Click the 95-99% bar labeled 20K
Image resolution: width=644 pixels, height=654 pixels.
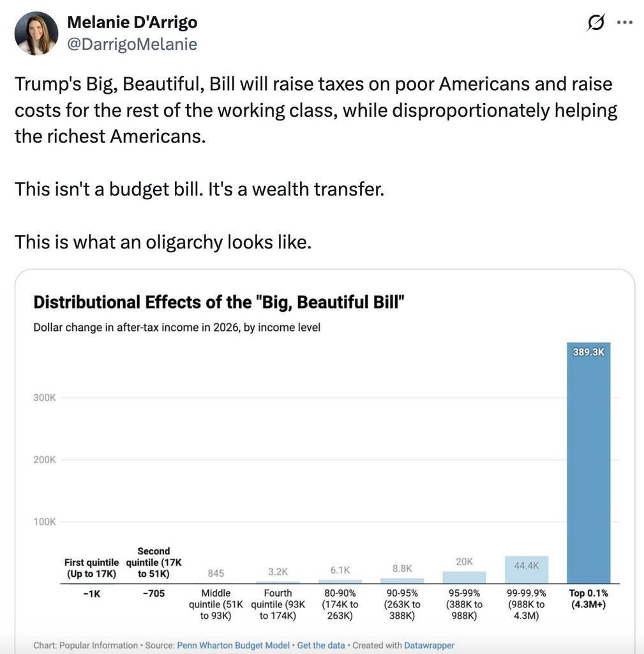click(x=465, y=577)
